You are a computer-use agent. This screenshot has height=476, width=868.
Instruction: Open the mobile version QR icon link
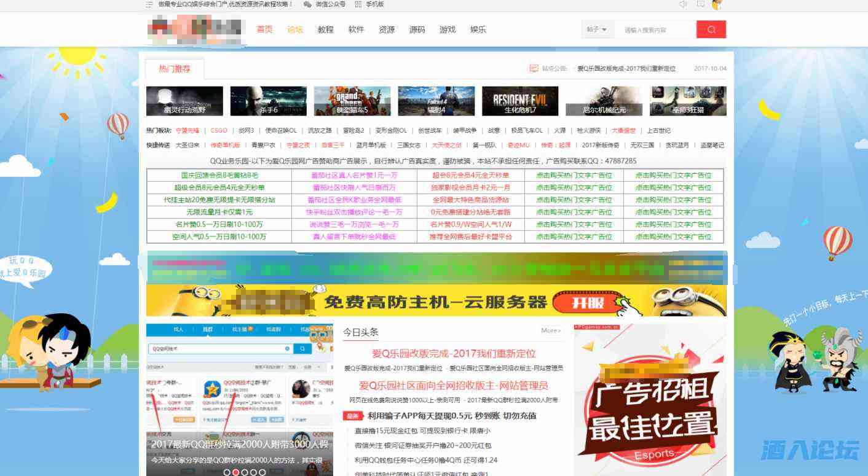point(358,4)
